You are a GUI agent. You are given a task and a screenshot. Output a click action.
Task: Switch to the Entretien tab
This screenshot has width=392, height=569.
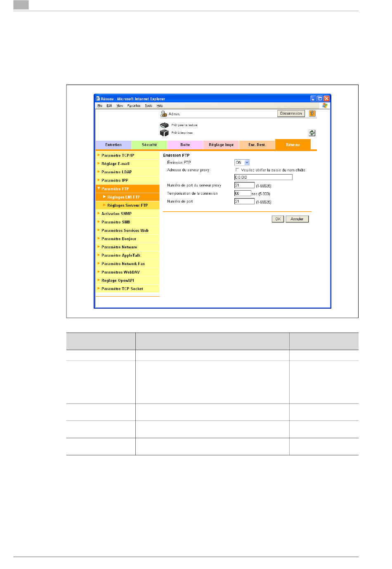113,145
